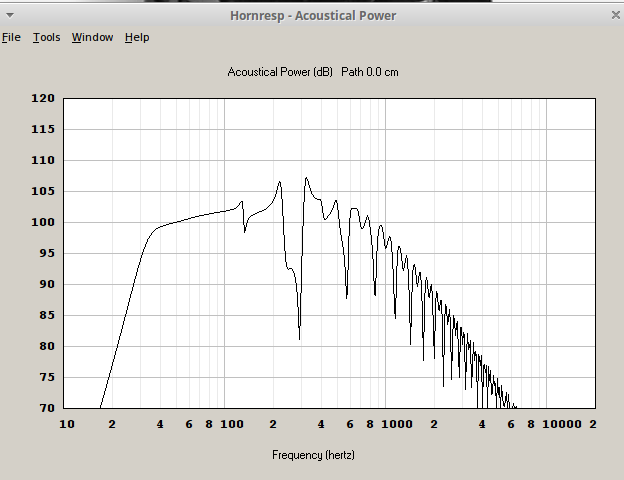
Task: Click the 10000 Hz frequency axis label
Action: pyautogui.click(x=562, y=424)
